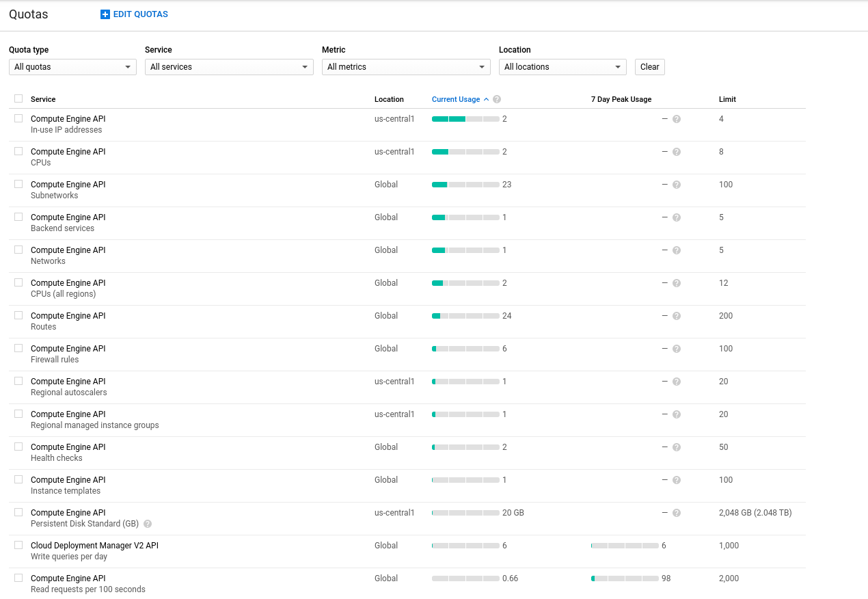Viewport: 868px width, 599px height.
Task: Click the usage bar for Subnetworks
Action: 465,185
